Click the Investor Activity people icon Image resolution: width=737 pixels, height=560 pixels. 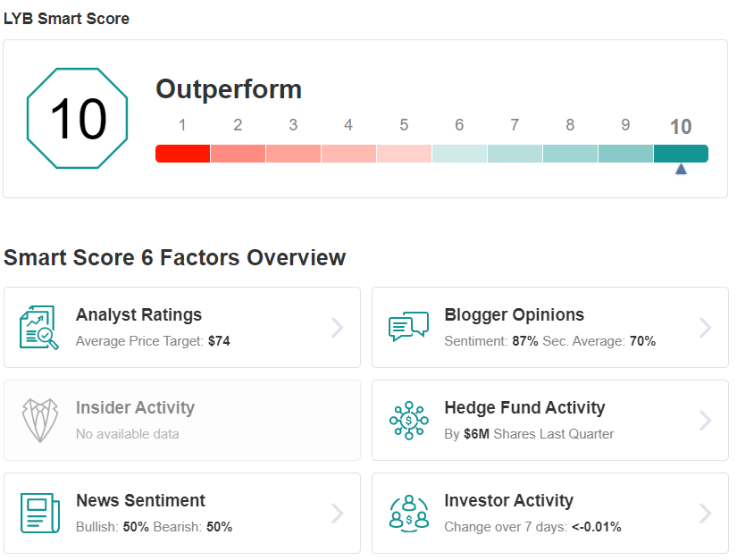pyautogui.click(x=409, y=513)
